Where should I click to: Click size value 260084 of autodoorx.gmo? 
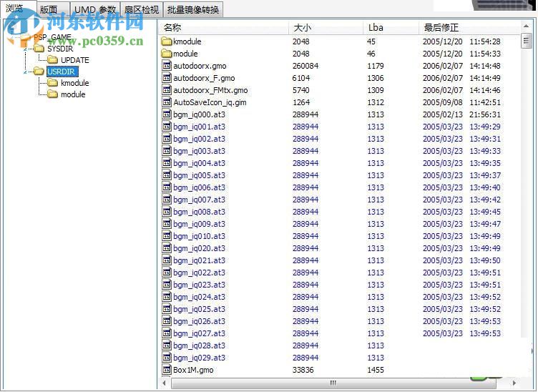point(305,66)
